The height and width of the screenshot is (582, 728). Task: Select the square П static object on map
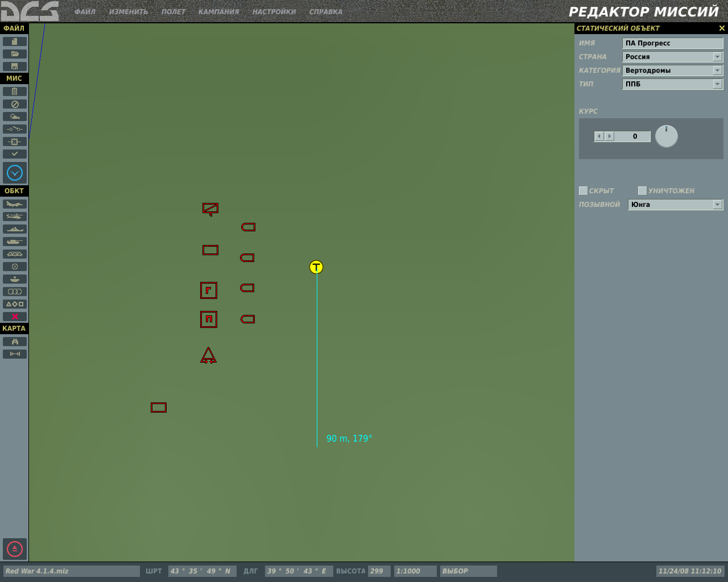[209, 319]
